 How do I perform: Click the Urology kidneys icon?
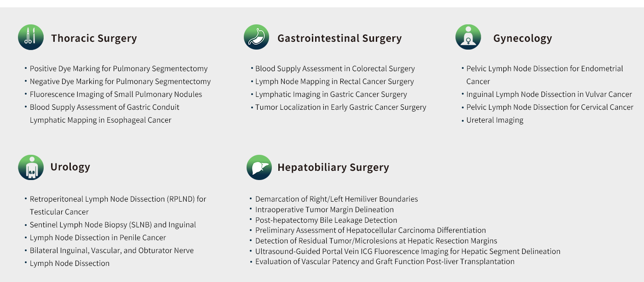(x=31, y=167)
